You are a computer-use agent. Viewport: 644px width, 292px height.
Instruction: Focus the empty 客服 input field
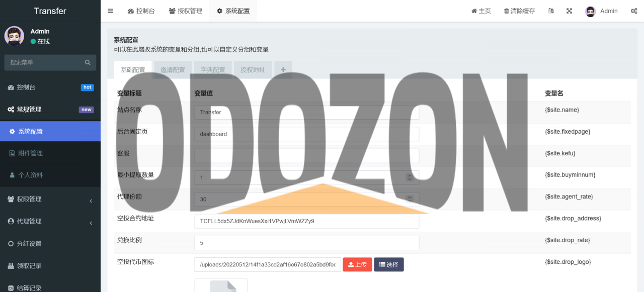point(307,156)
